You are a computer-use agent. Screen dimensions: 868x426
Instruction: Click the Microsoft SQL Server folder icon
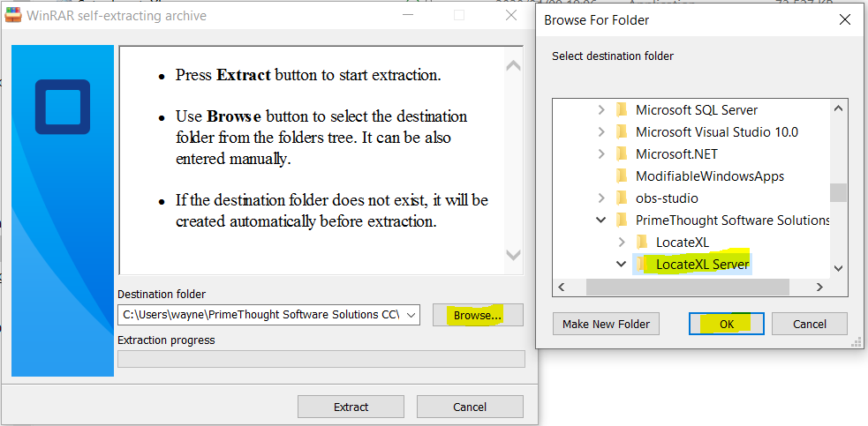(622, 109)
